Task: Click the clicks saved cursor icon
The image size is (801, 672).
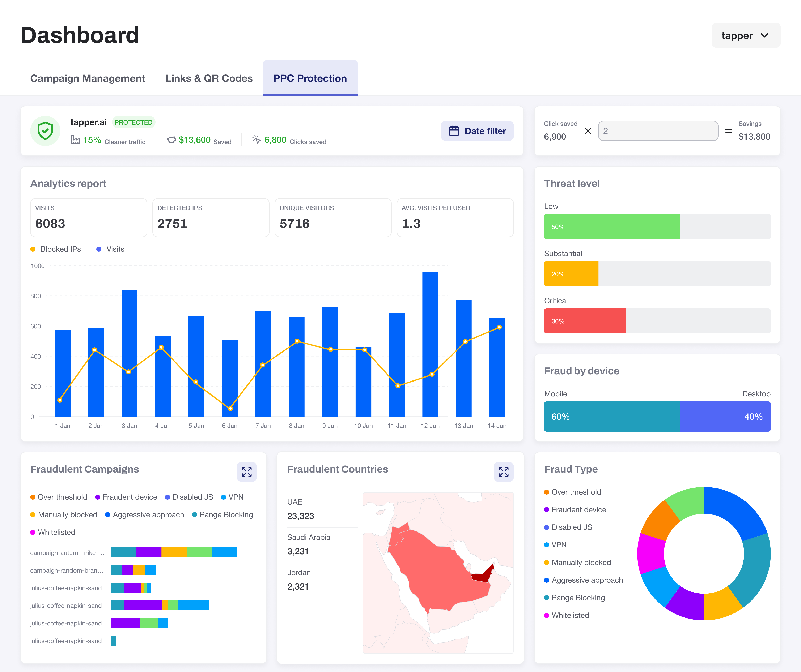Action: click(257, 139)
